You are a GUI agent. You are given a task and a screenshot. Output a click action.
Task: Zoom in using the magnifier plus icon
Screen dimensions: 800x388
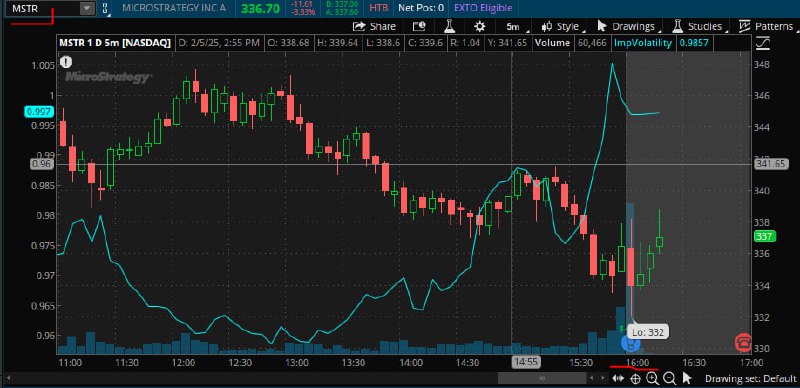pyautogui.click(x=653, y=378)
